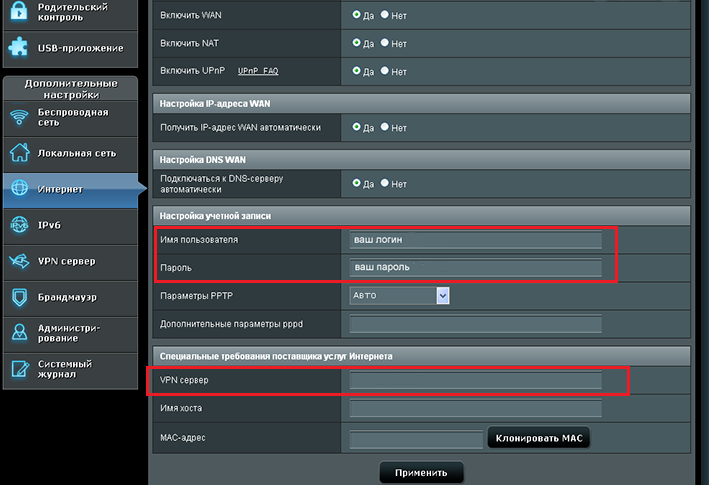Click the system log notepad icon
The width and height of the screenshot is (727, 485).
(19, 369)
